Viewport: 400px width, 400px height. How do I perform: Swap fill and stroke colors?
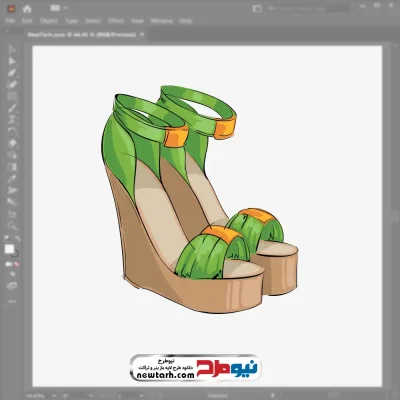point(18,239)
